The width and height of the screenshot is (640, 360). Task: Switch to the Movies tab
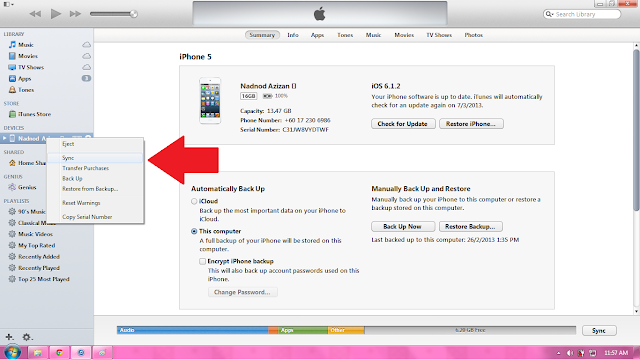click(404, 35)
